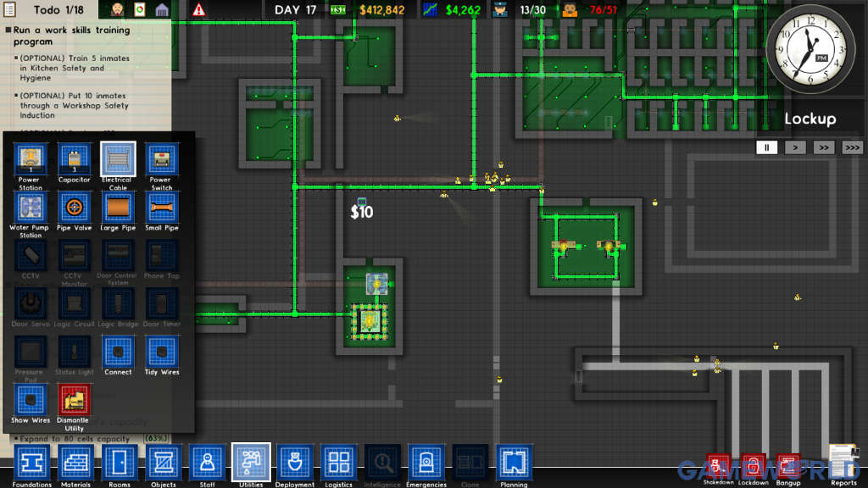868x488 pixels.
Task: Click the locked Logic Circuit icon
Action: click(75, 304)
